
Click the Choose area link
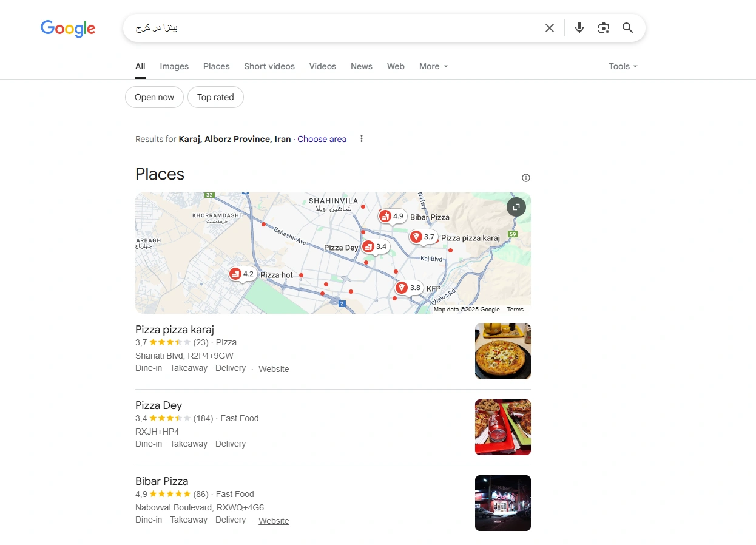coord(322,139)
